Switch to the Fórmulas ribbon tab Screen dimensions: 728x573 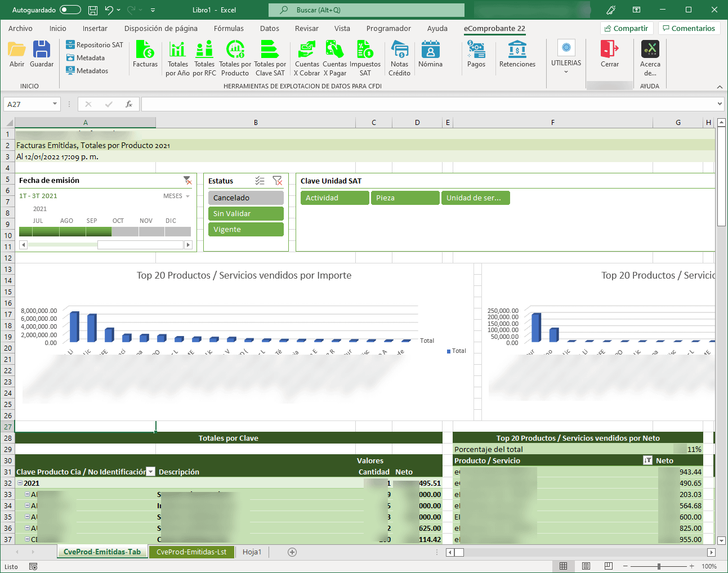(x=229, y=29)
